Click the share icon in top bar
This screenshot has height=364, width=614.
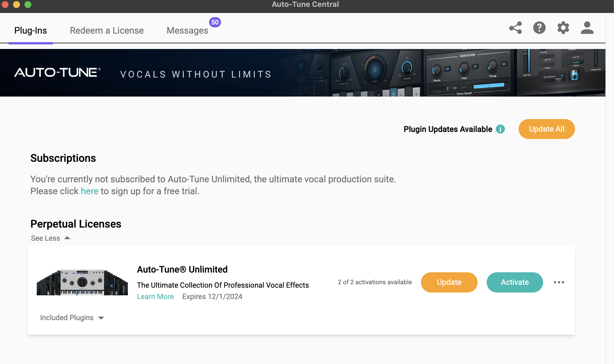coord(515,28)
